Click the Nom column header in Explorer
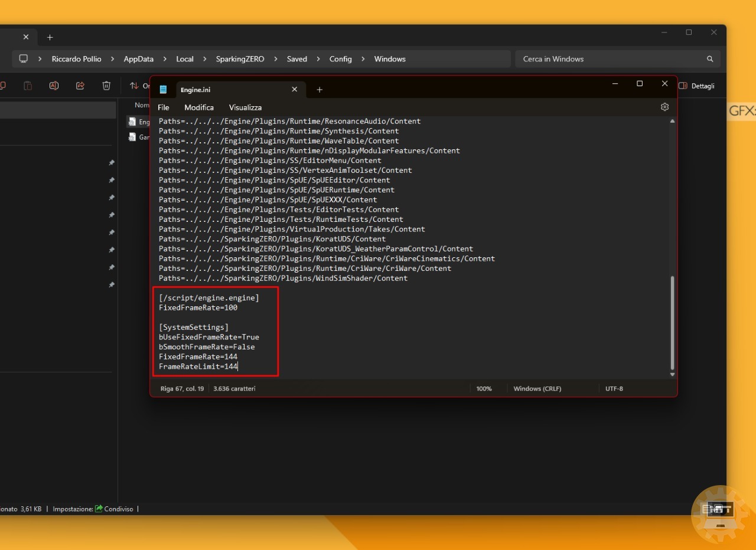Viewport: 756px width, 550px height. (142, 105)
